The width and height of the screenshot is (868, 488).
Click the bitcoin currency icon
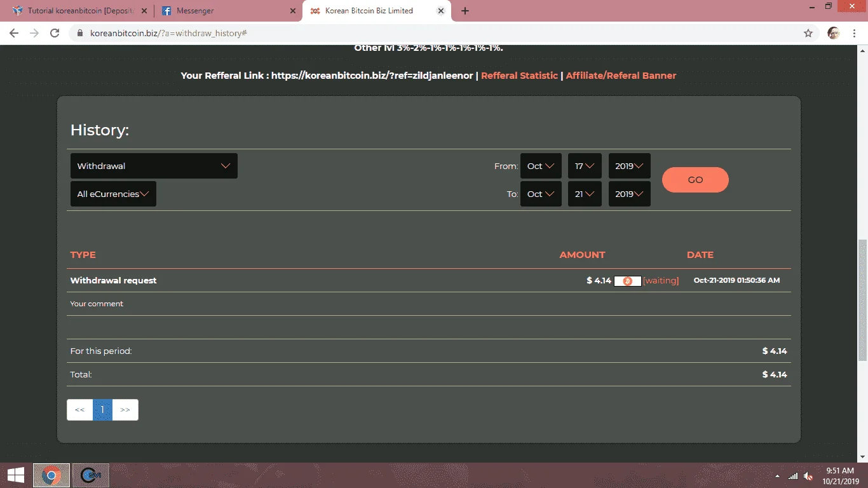pyautogui.click(x=628, y=281)
